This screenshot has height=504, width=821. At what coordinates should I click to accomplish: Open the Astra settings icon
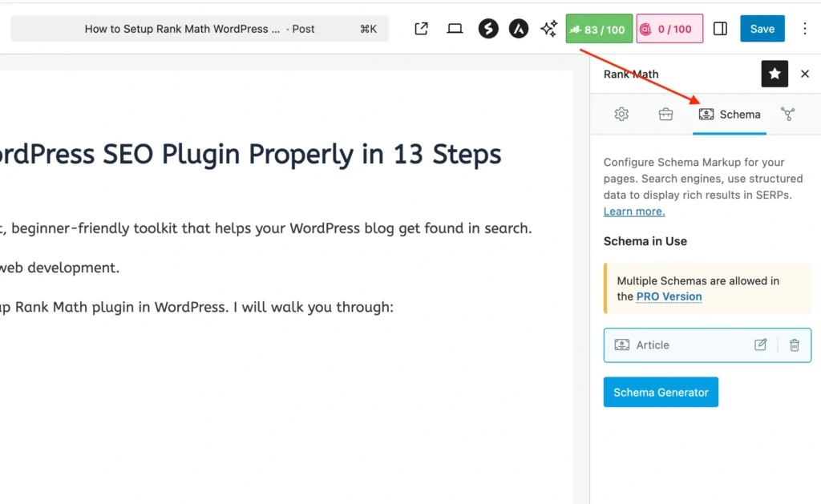519,29
